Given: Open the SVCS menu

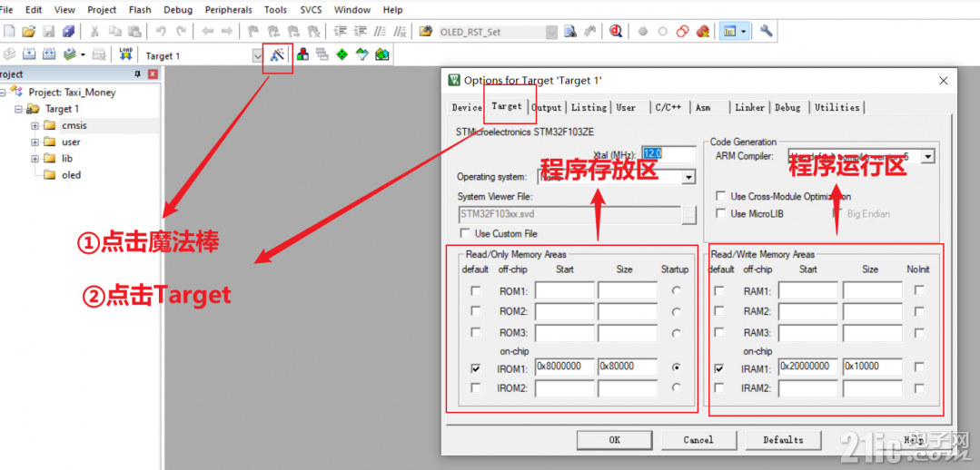Looking at the screenshot, I should (311, 10).
